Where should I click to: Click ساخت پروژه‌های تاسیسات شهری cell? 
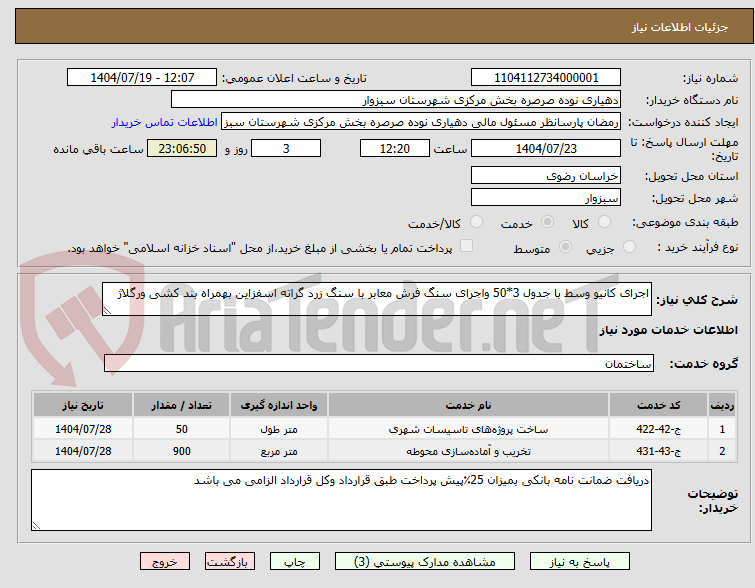(x=469, y=429)
